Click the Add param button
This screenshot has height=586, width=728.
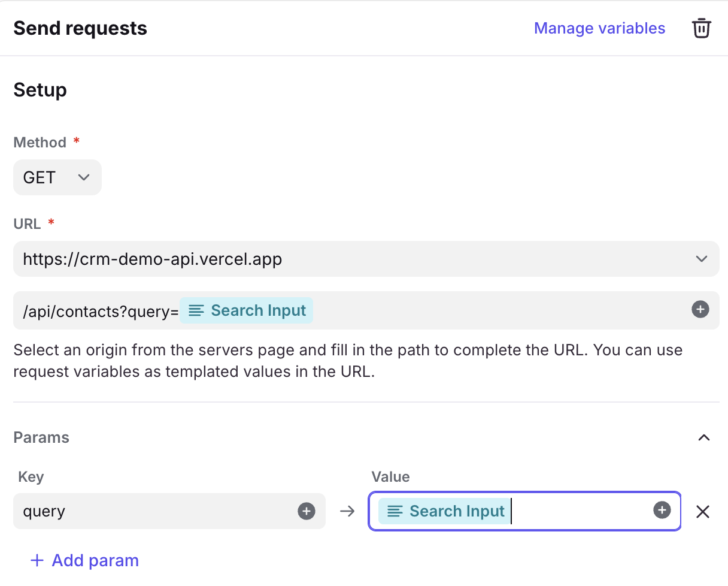pos(84,560)
